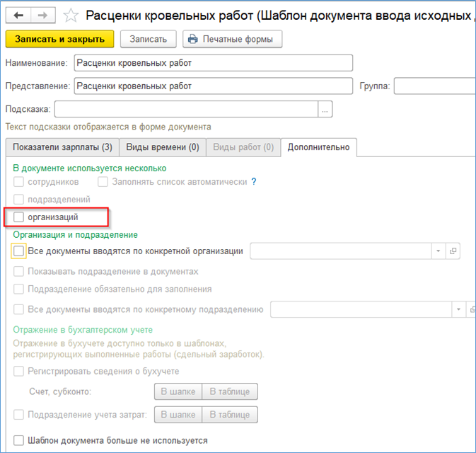Open the 'Виды времени (0)' tab
476x453 pixels.
click(162, 147)
